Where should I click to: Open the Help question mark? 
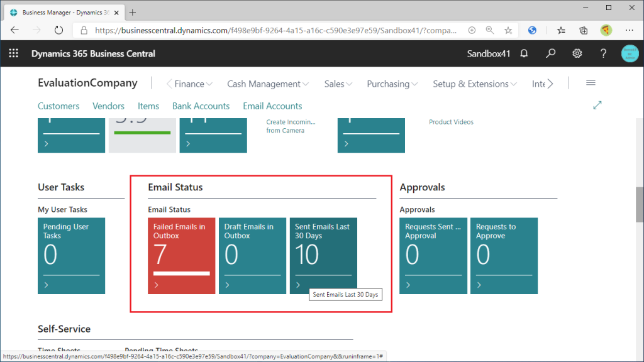tap(603, 53)
